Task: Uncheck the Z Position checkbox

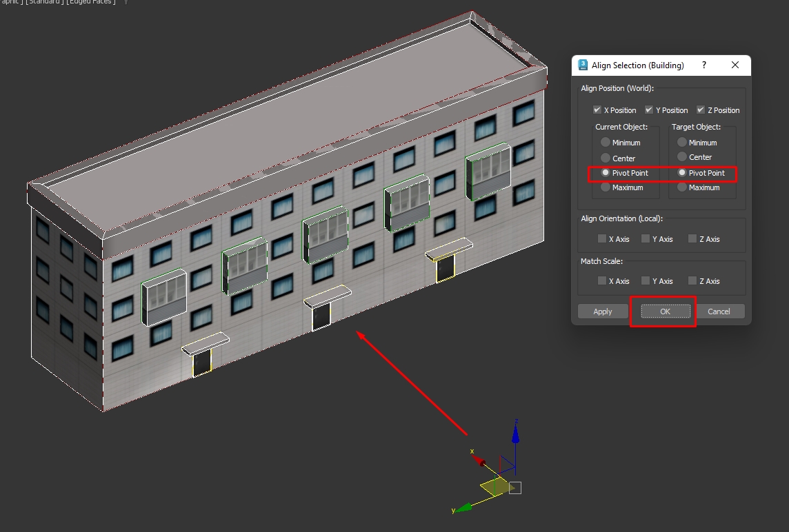Action: coord(701,110)
